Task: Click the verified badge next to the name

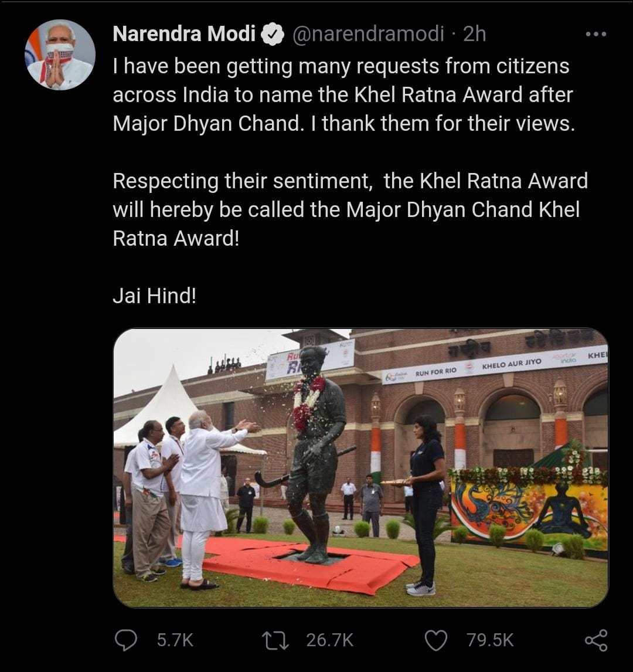Action: pyautogui.click(x=273, y=35)
